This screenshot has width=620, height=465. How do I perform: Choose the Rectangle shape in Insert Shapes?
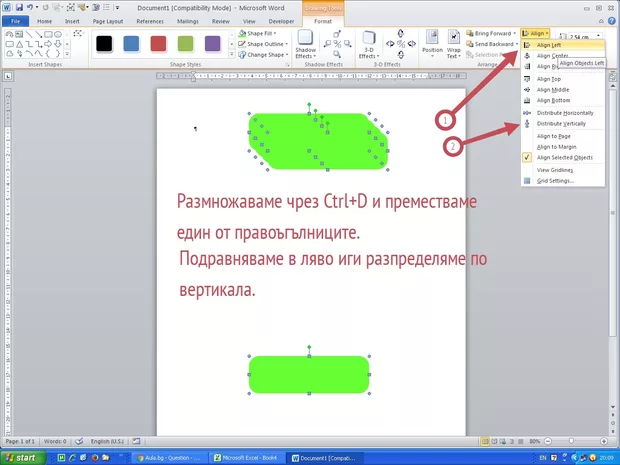tap(48, 34)
